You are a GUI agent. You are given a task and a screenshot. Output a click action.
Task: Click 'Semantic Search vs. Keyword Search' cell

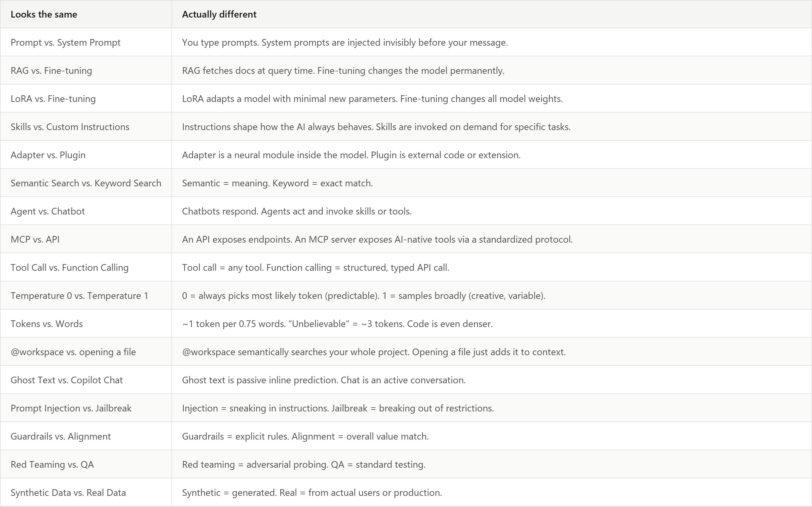coord(86,183)
